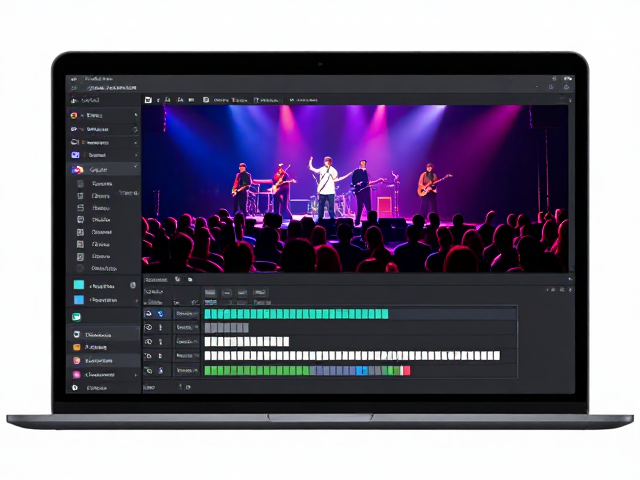Click the name label of the teal clip track
The image size is (640, 480).
point(186,313)
